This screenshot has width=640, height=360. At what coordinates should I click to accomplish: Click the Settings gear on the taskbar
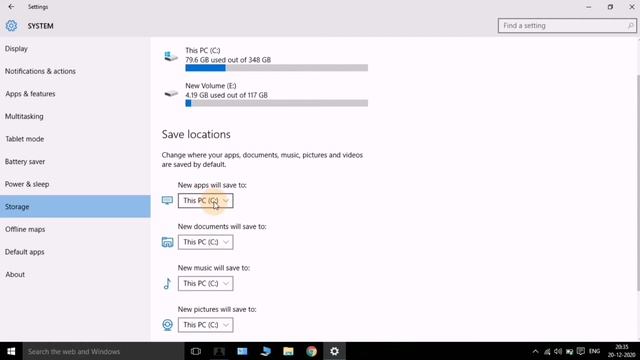pyautogui.click(x=334, y=351)
